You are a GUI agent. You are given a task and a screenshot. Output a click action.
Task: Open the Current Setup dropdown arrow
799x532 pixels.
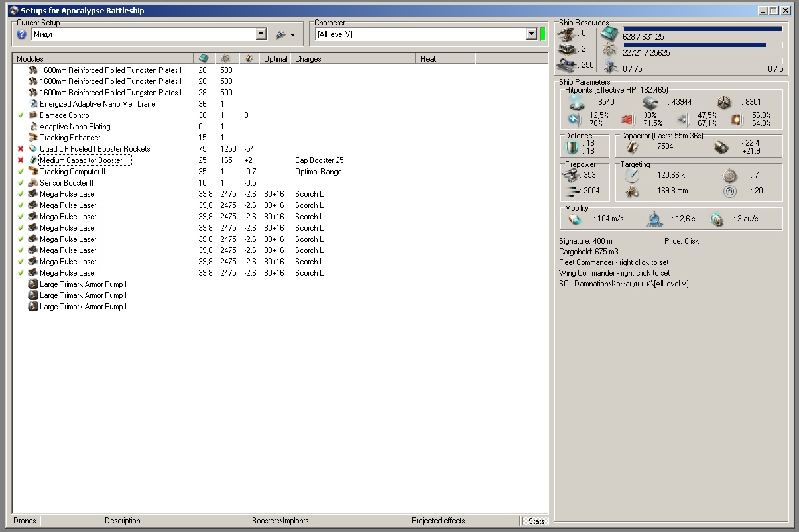point(261,34)
